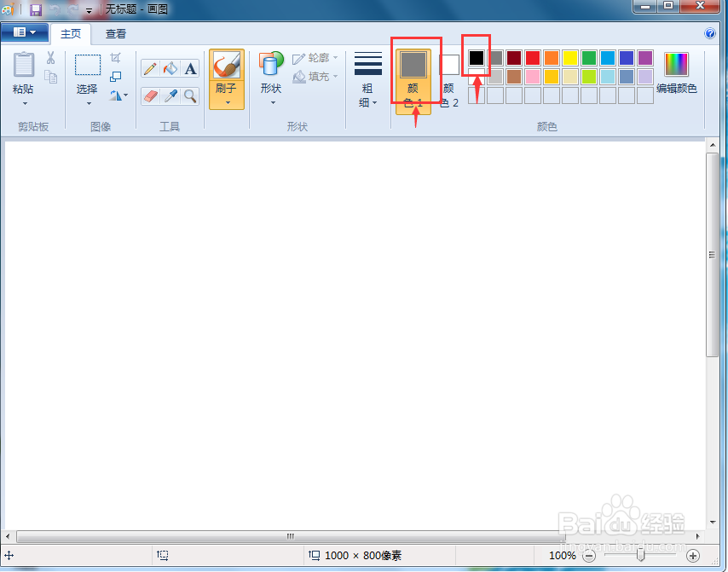
Task: Pick the lime green color swatch
Action: click(x=589, y=77)
